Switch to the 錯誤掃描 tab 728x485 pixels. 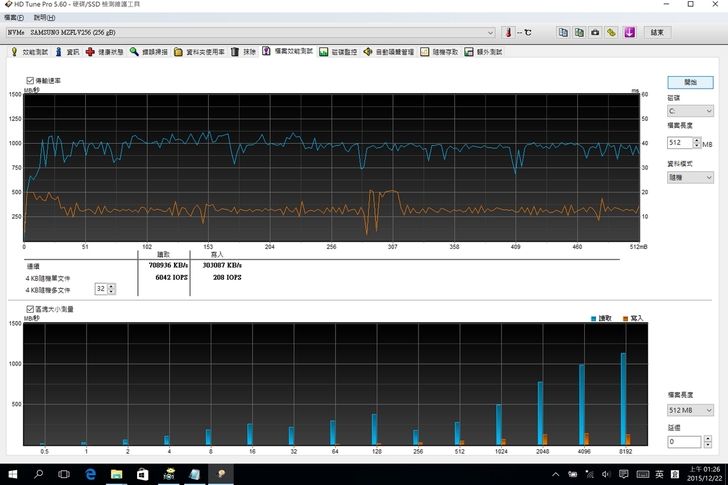click(x=148, y=51)
